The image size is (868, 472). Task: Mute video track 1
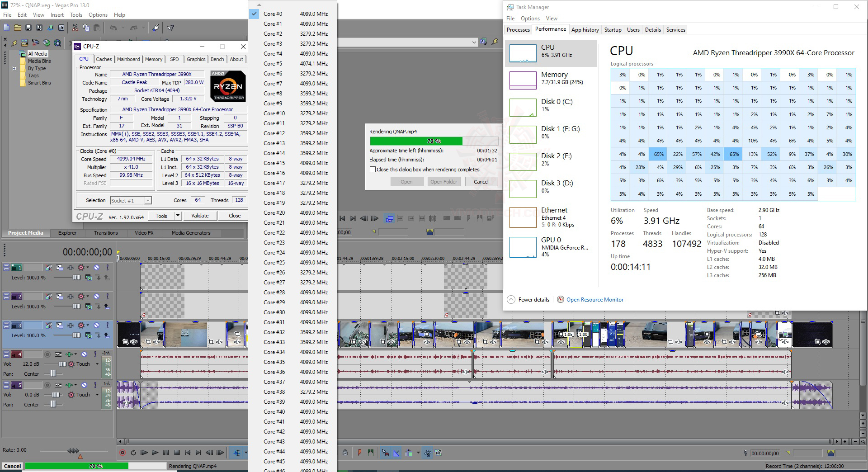pyautogui.click(x=96, y=268)
